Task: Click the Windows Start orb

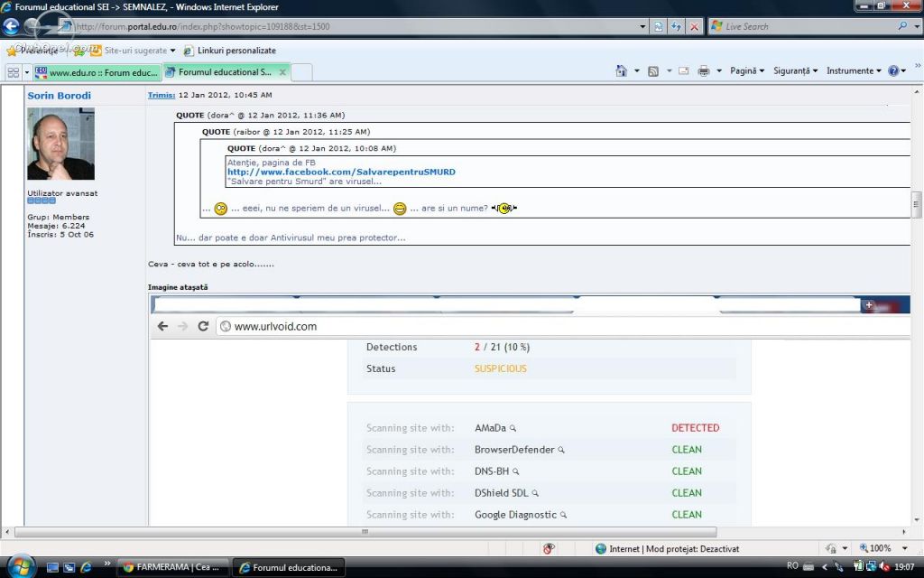Action: click(x=22, y=567)
